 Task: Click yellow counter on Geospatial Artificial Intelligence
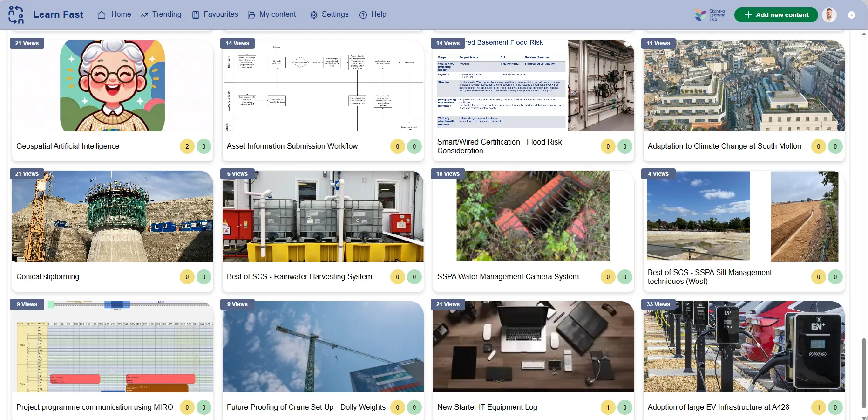187,146
